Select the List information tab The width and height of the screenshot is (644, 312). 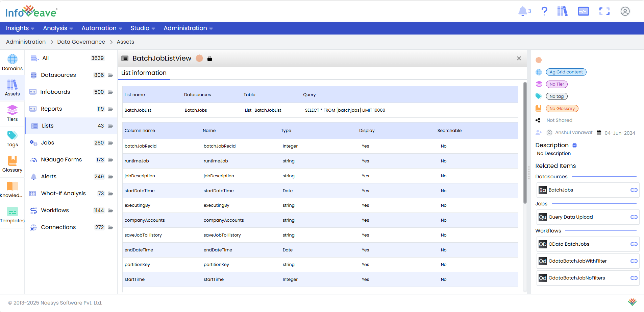pos(144,73)
